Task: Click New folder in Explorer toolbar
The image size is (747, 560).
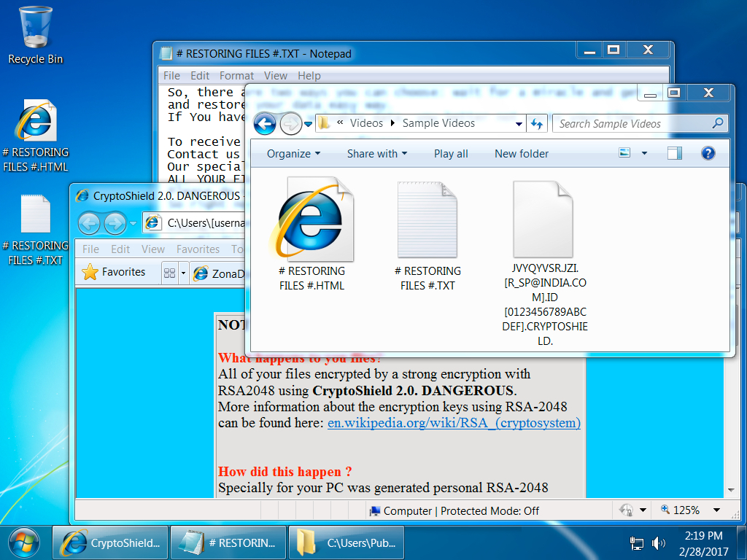Action: point(521,154)
